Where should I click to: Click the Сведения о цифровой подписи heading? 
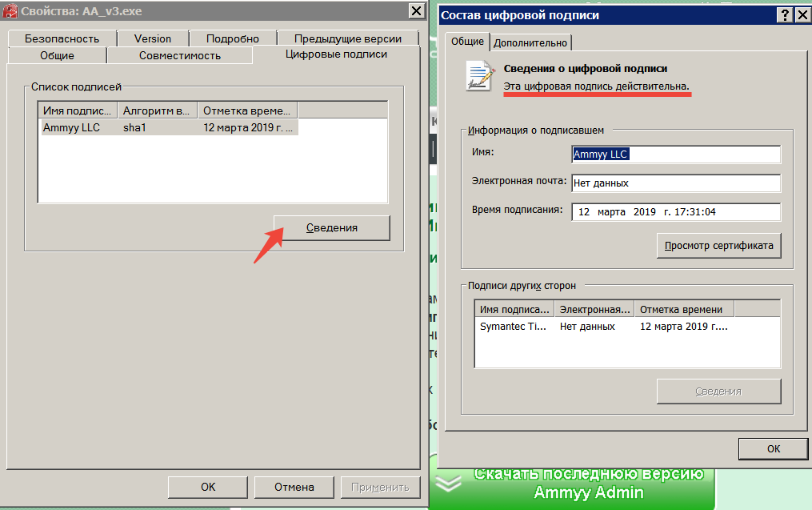coord(585,68)
